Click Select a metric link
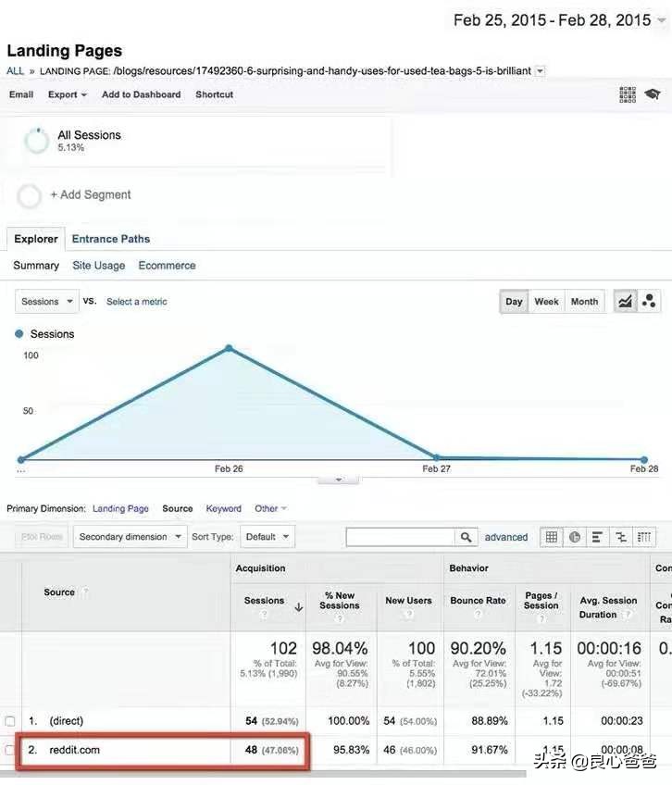672x785 pixels. click(x=137, y=302)
